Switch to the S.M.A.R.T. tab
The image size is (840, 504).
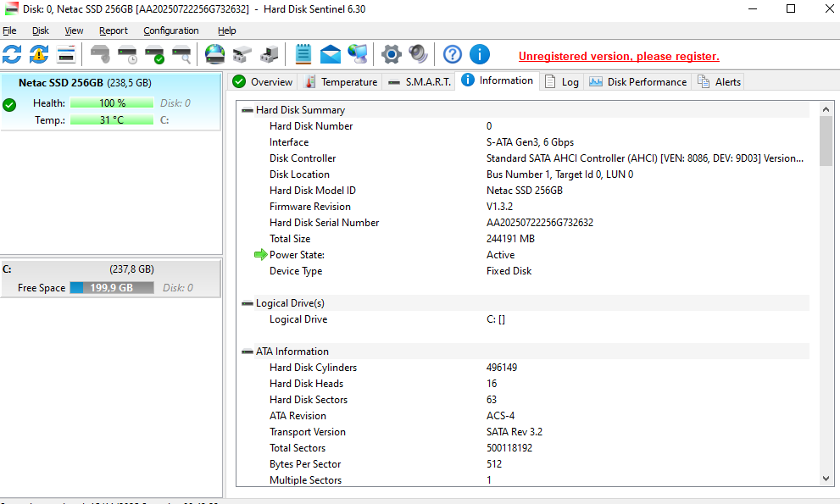click(x=419, y=82)
